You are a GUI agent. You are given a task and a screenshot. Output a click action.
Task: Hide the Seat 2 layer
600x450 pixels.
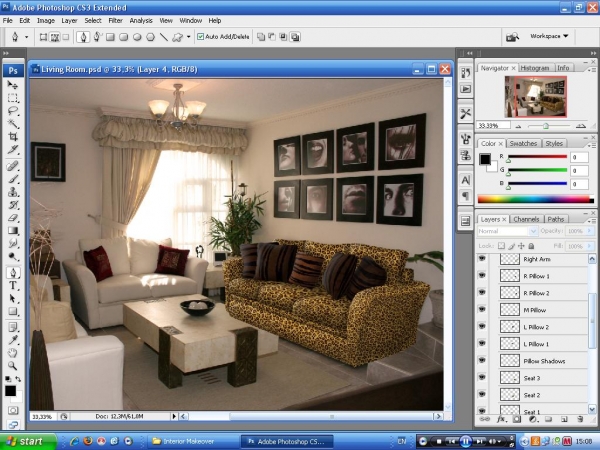482,395
